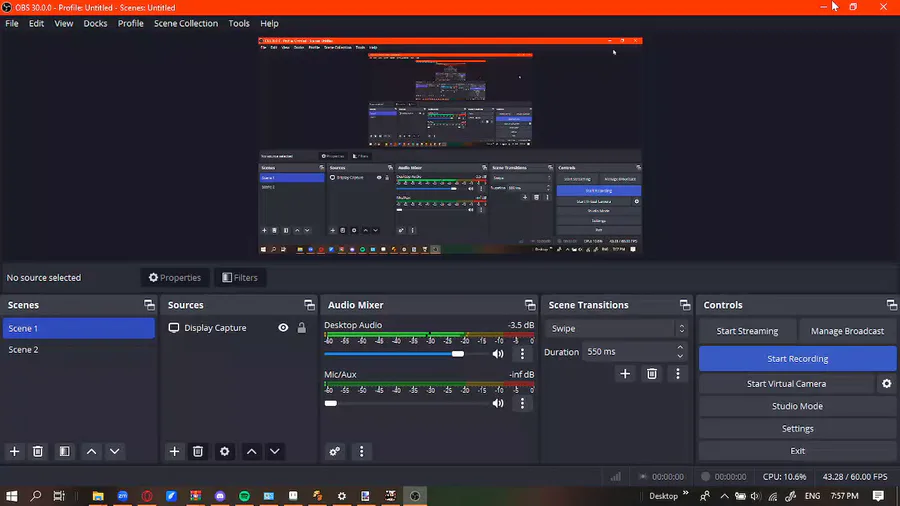Open Audio Mixer bottom three-dot menu
The height and width of the screenshot is (506, 900).
[x=362, y=451]
